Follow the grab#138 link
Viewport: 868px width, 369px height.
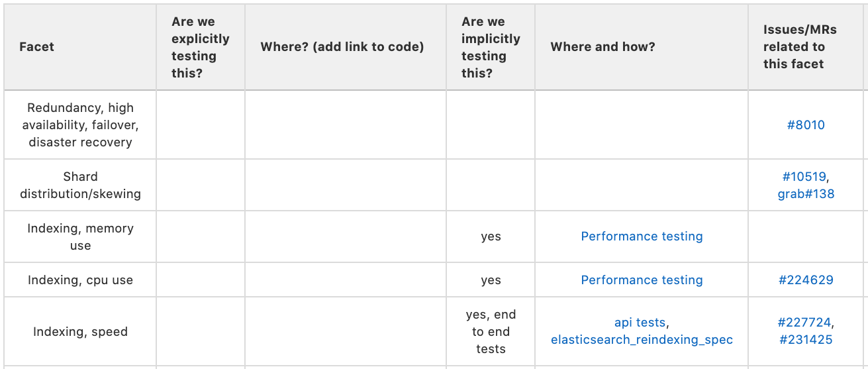pos(806,193)
